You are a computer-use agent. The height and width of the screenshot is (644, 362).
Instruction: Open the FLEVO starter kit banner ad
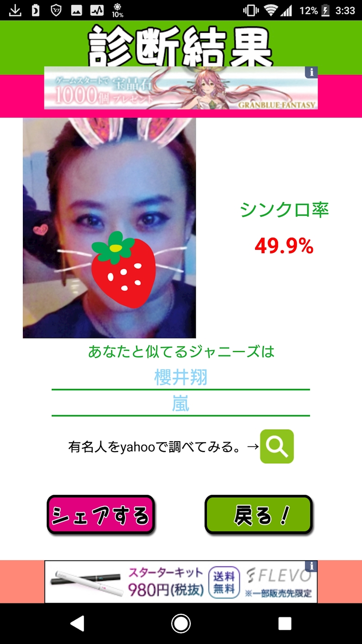181,581
